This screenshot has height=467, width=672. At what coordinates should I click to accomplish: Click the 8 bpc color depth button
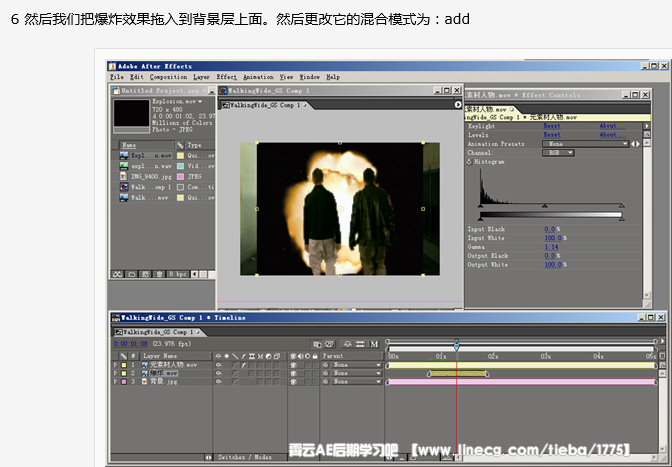(177, 274)
